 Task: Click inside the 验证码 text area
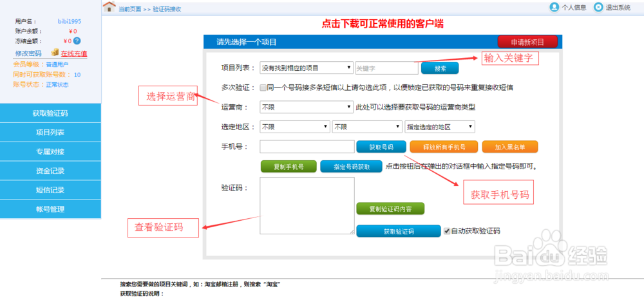pos(307,206)
